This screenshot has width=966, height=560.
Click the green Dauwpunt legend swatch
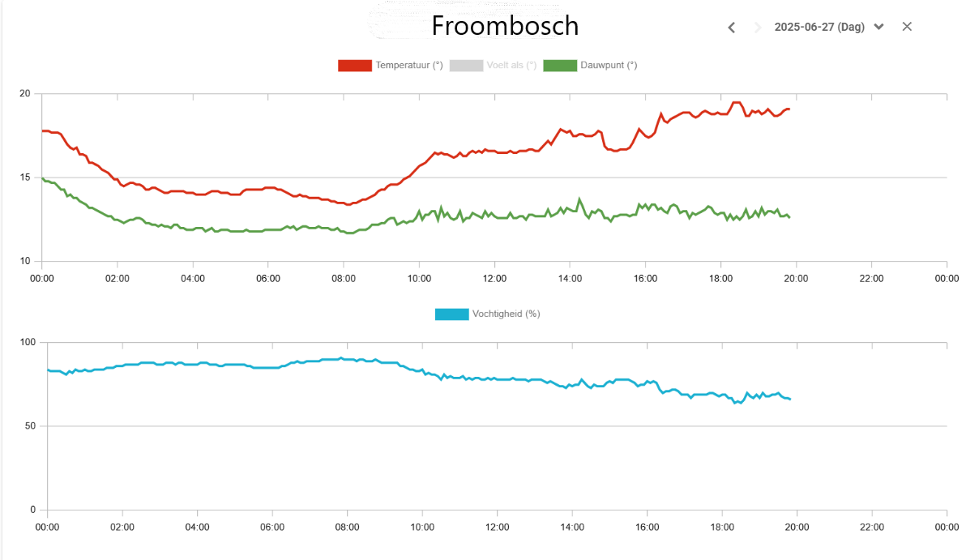(x=560, y=66)
